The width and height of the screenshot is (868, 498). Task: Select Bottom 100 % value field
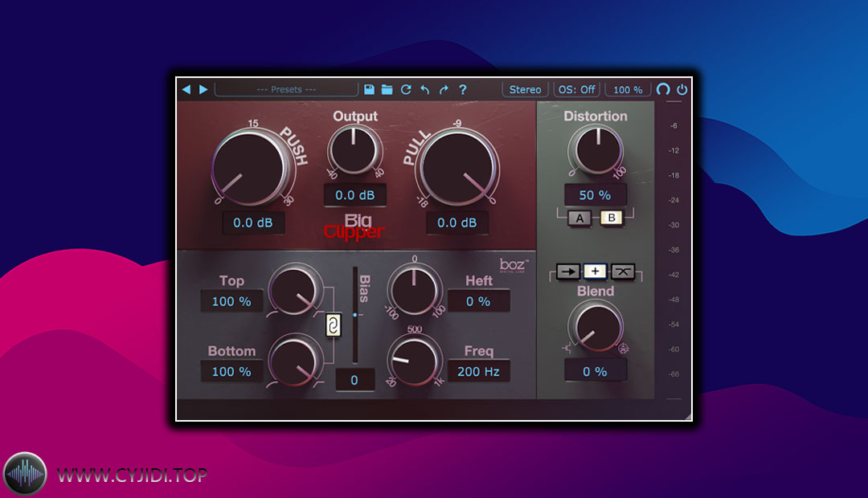click(x=231, y=371)
